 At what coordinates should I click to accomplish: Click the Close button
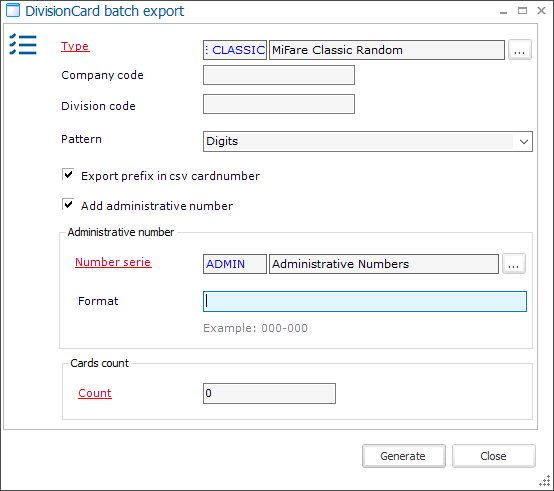click(494, 456)
